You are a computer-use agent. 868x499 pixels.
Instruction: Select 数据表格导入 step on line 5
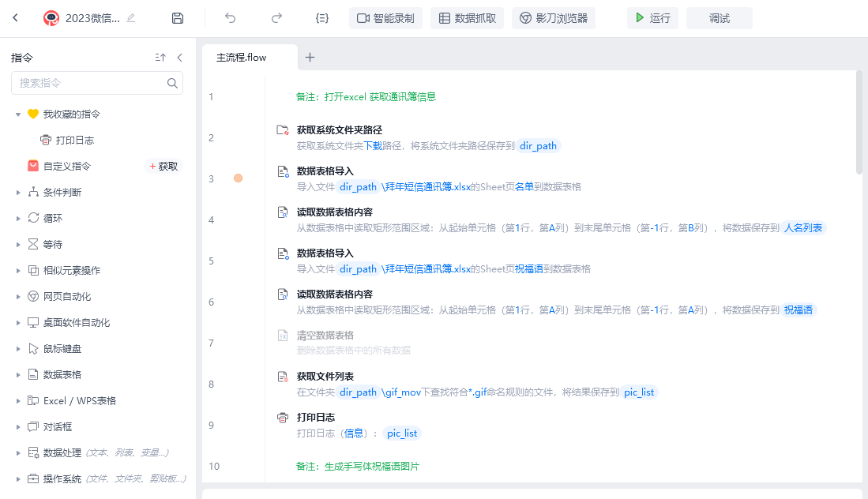point(325,253)
